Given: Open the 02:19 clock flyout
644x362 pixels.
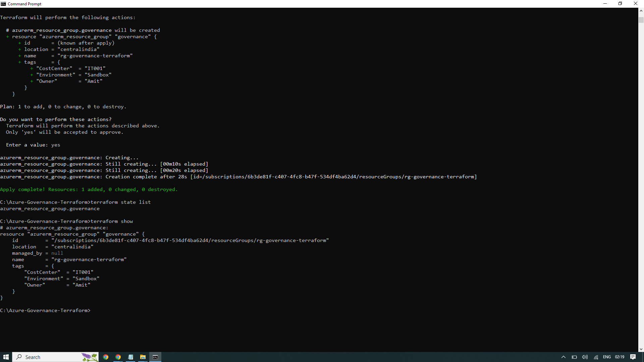Looking at the screenshot, I should [x=620, y=357].
